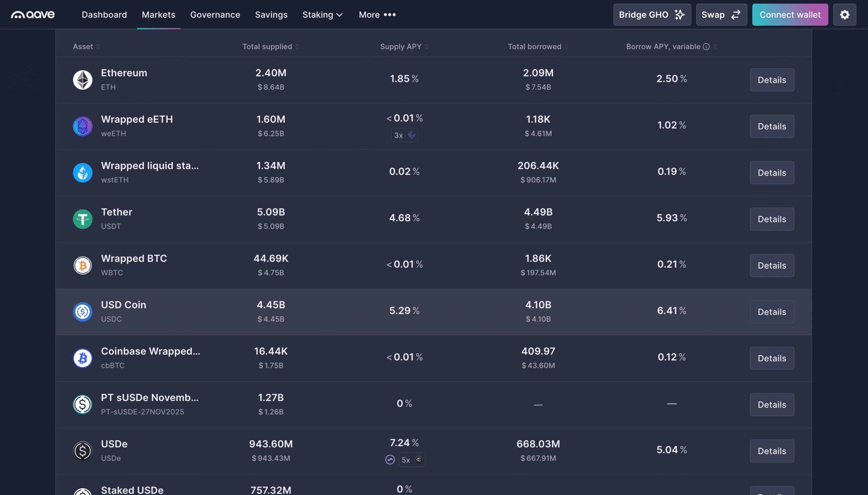Click the Ethereum token icon
This screenshot has height=495, width=868.
pos(83,80)
